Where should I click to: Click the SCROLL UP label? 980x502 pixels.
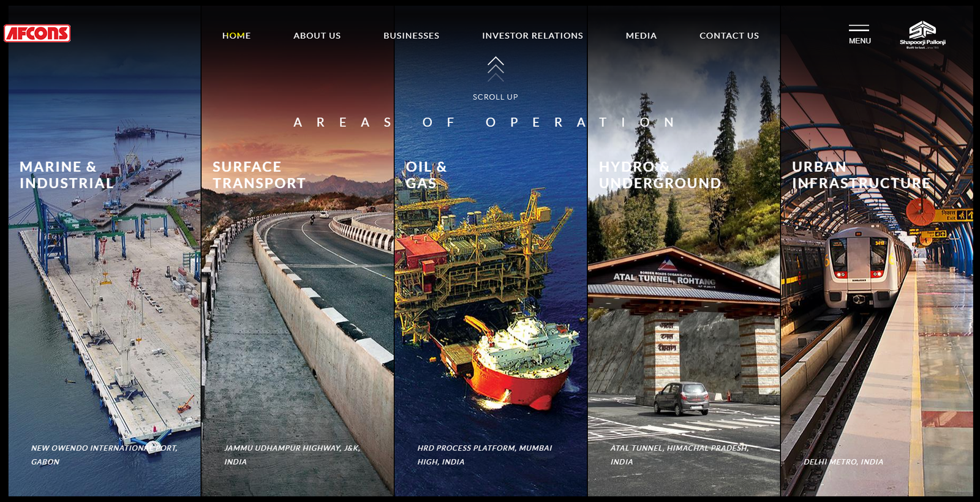pos(496,97)
